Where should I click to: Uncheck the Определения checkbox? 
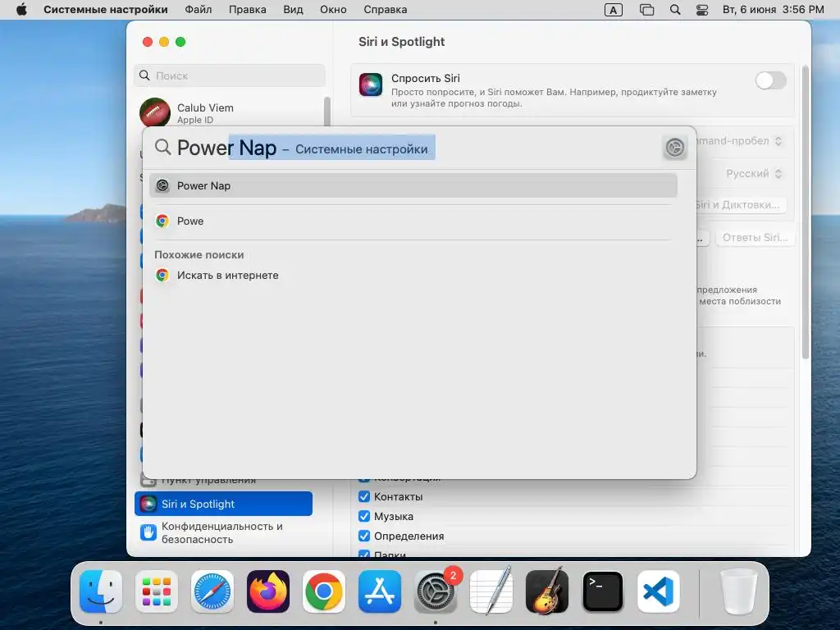coord(364,536)
